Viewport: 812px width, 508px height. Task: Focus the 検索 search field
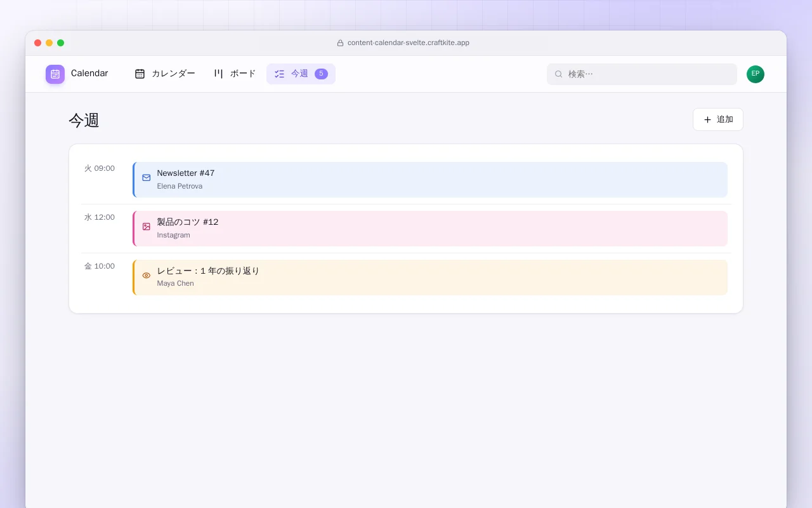pyautogui.click(x=642, y=74)
